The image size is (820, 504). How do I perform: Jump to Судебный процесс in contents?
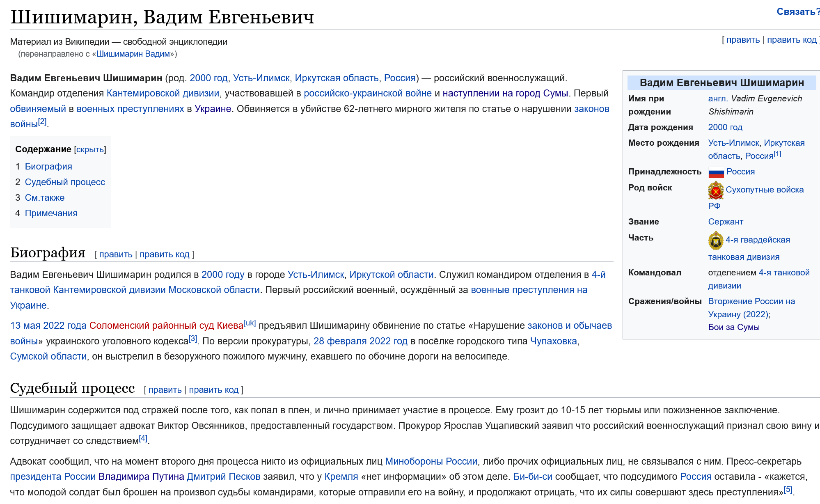(65, 182)
